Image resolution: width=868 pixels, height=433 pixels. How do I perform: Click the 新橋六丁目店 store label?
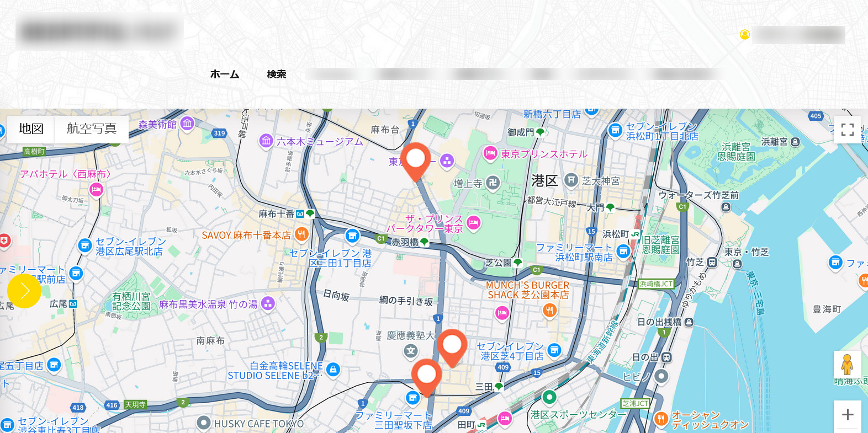(x=552, y=114)
